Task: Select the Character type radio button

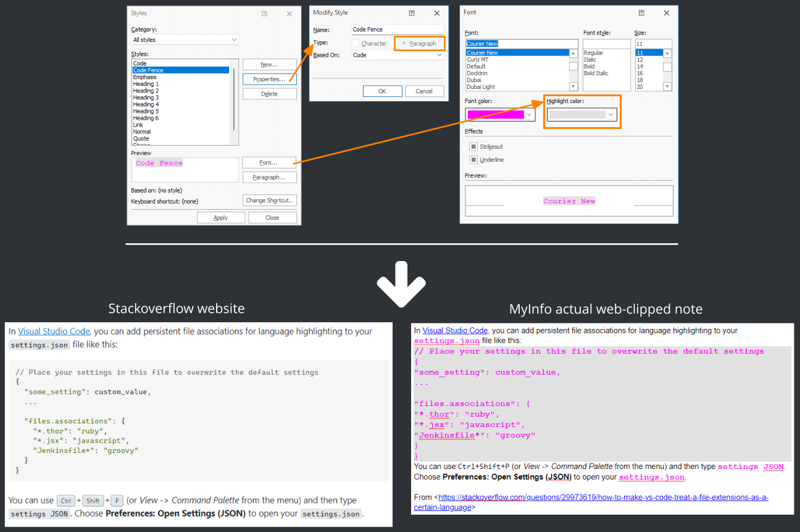Action: point(356,44)
